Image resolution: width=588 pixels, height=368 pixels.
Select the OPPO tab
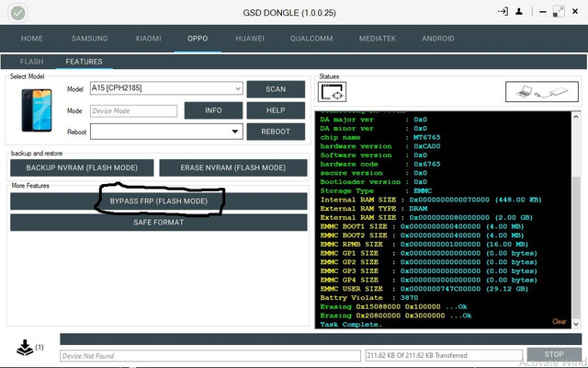coord(198,39)
